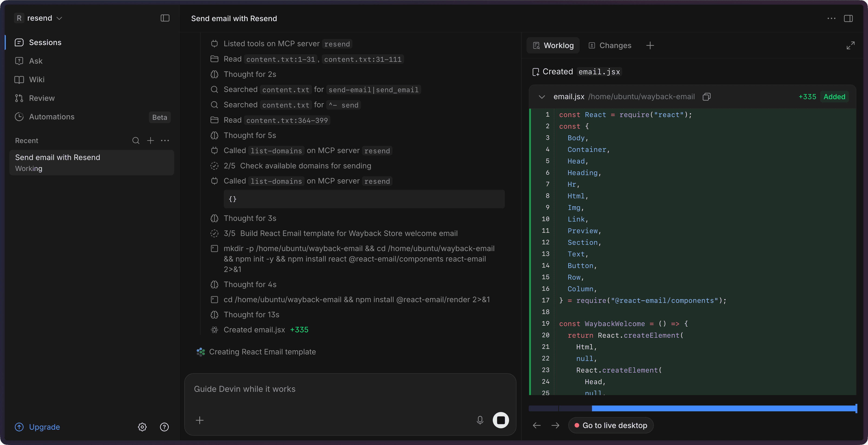Click the 'send-email|send_email' search step
868x445 pixels.
click(316, 90)
